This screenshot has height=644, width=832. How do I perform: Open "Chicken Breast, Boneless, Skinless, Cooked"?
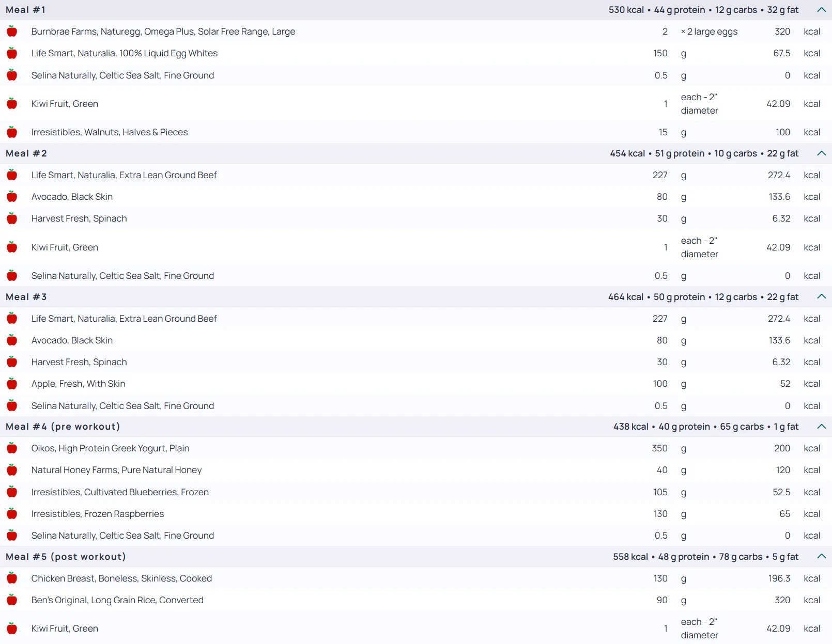click(121, 578)
